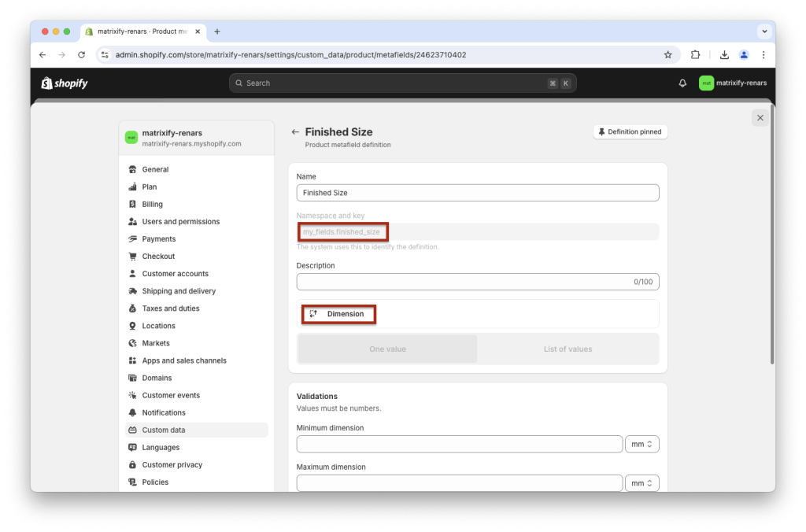Open the Maximum dimension unit selector
The height and width of the screenshot is (532, 806).
click(x=641, y=482)
